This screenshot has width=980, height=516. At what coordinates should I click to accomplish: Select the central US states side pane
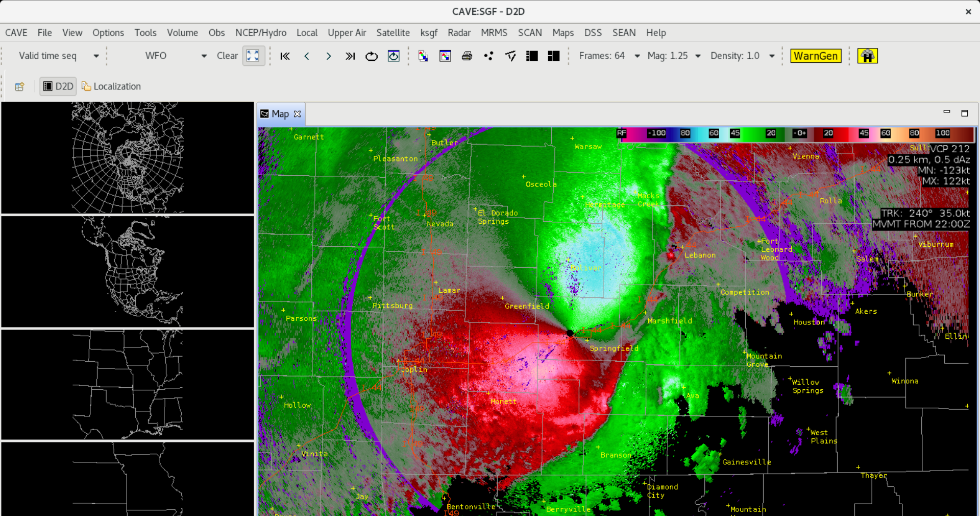[128, 385]
